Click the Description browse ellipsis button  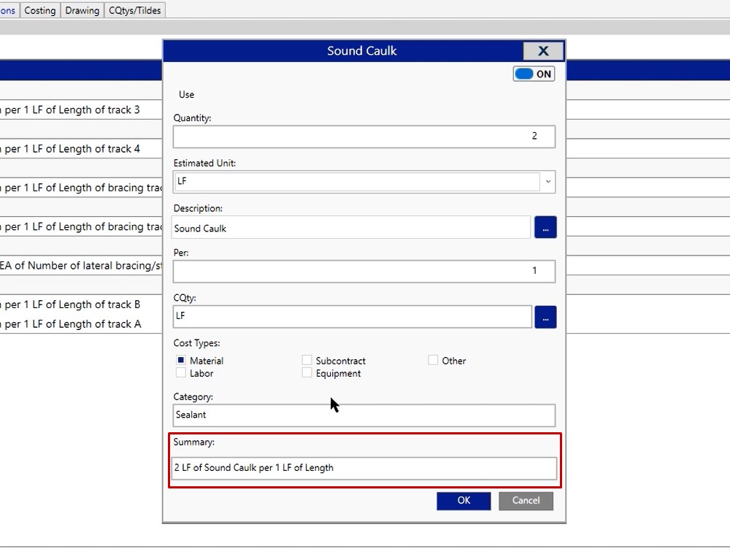pos(545,227)
